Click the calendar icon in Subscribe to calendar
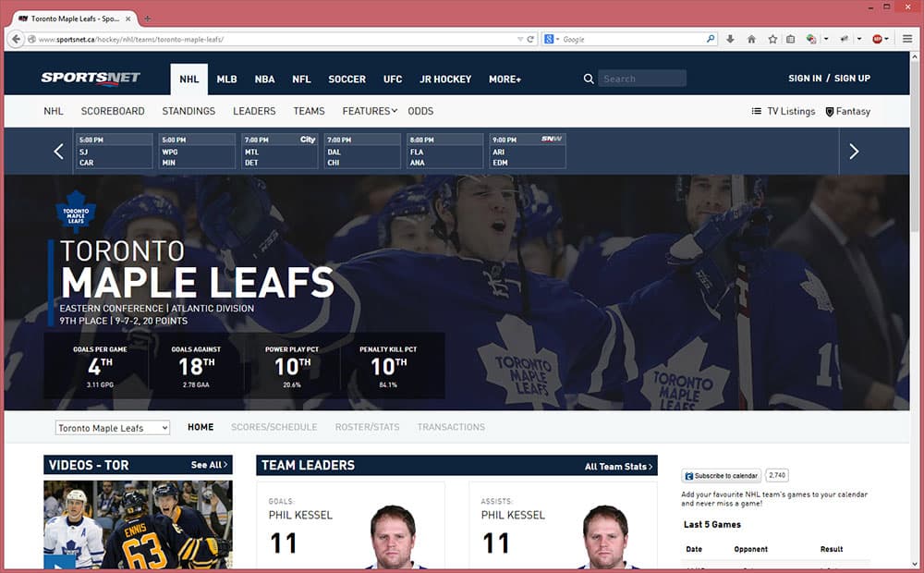 [689, 476]
